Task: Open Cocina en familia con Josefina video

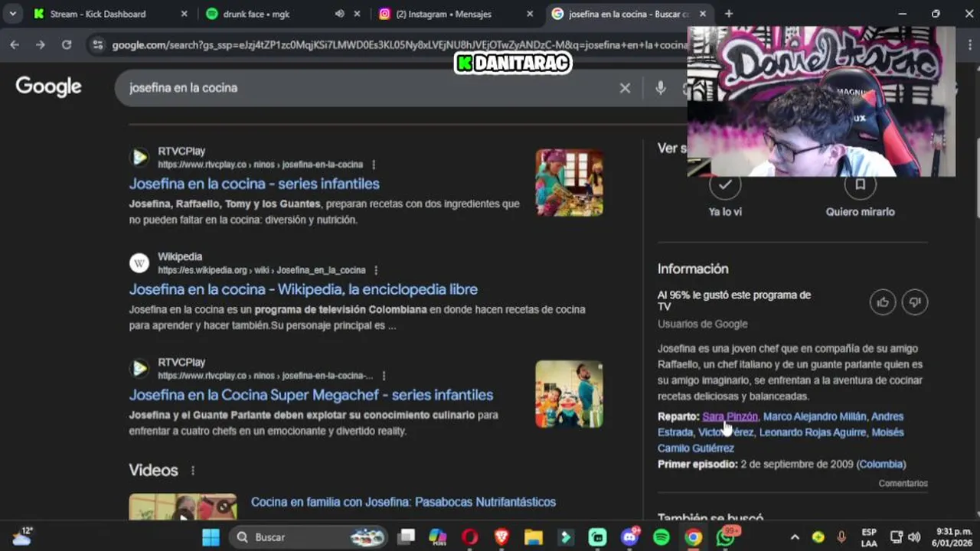Action: [x=403, y=502]
